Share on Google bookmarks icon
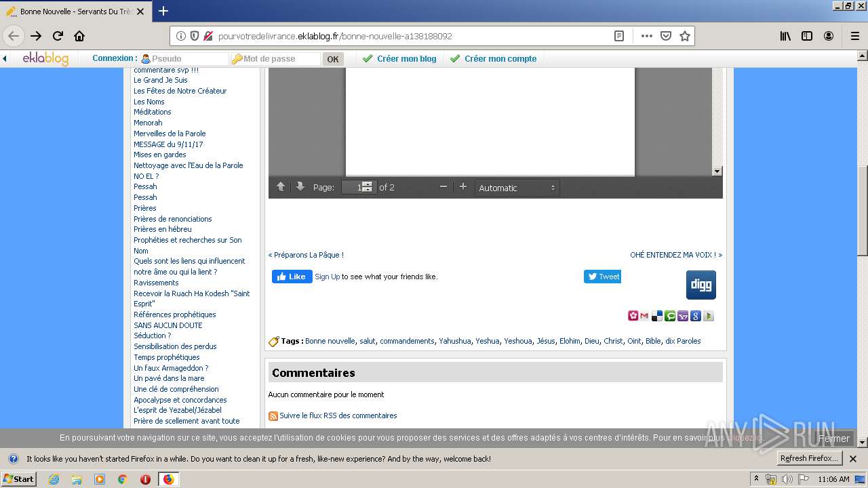Screen dimensions: 868x488 [x=696, y=316]
